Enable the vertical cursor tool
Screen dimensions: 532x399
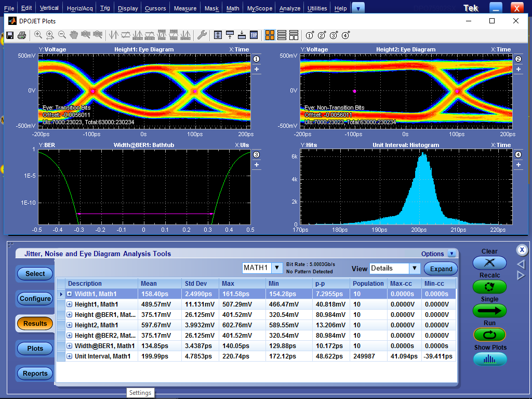click(114, 35)
